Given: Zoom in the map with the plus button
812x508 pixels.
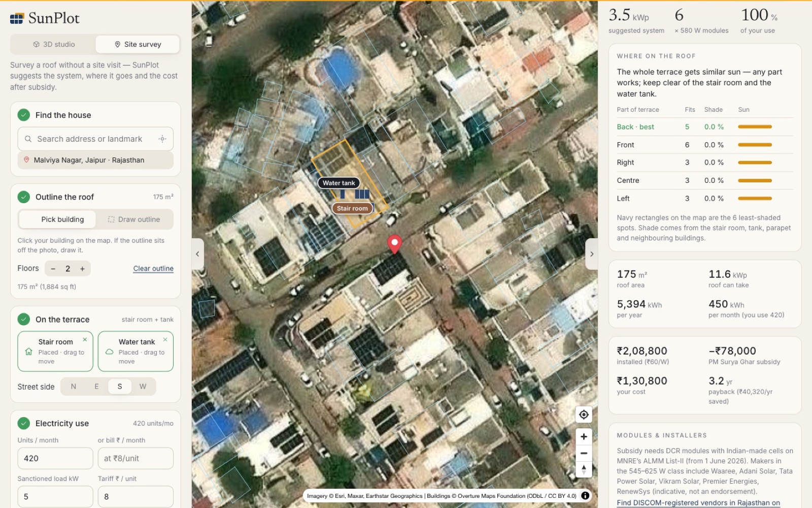Looking at the screenshot, I should pos(584,436).
